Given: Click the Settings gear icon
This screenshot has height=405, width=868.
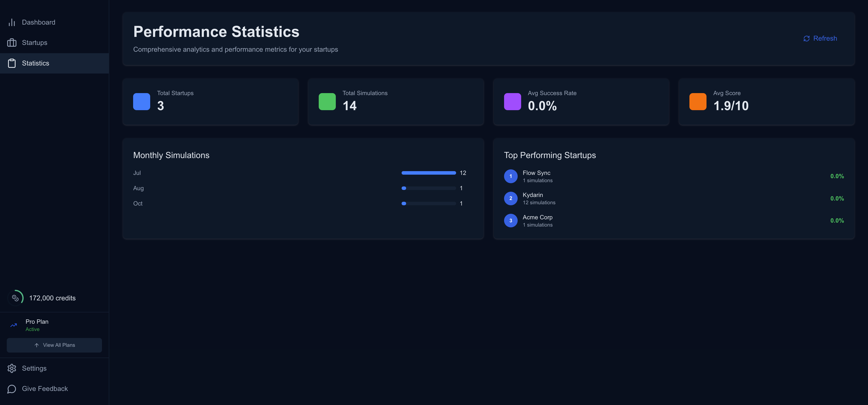Looking at the screenshot, I should tap(12, 368).
